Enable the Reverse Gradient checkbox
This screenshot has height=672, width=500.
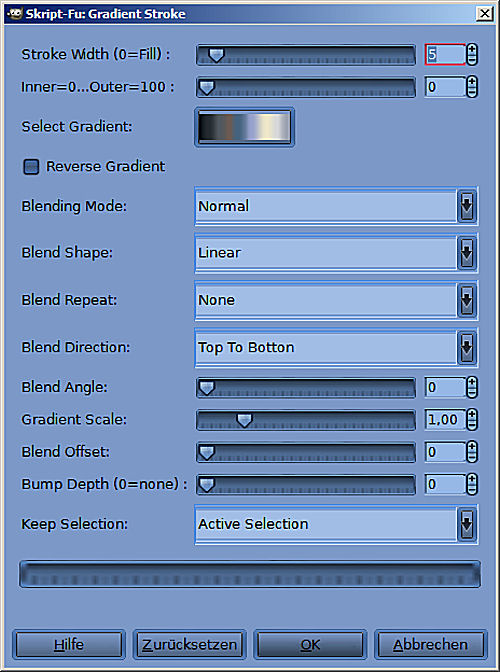pos(31,166)
